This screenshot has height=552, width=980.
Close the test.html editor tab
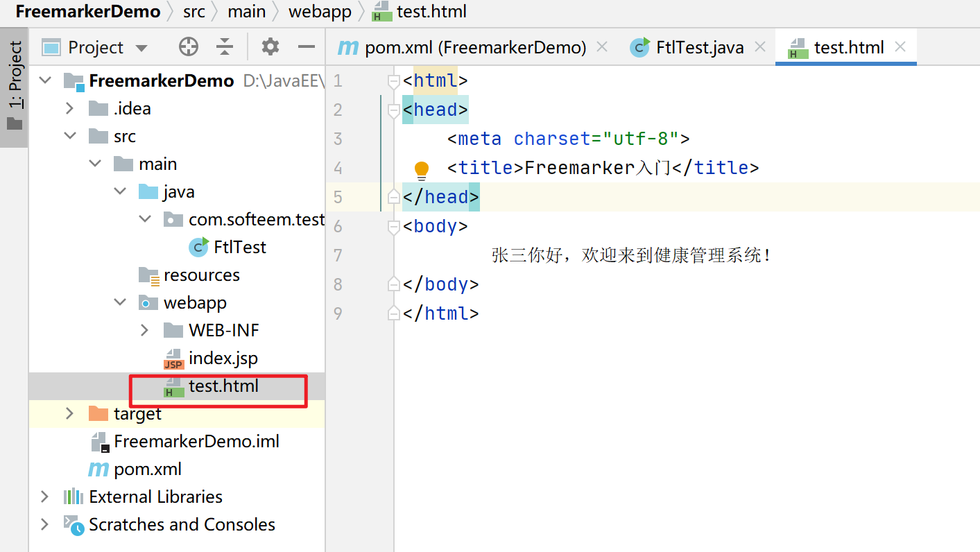click(900, 46)
